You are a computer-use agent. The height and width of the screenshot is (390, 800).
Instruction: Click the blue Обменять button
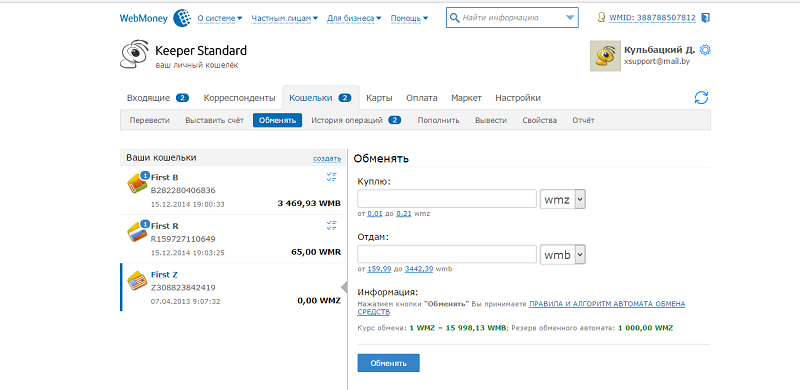388,363
